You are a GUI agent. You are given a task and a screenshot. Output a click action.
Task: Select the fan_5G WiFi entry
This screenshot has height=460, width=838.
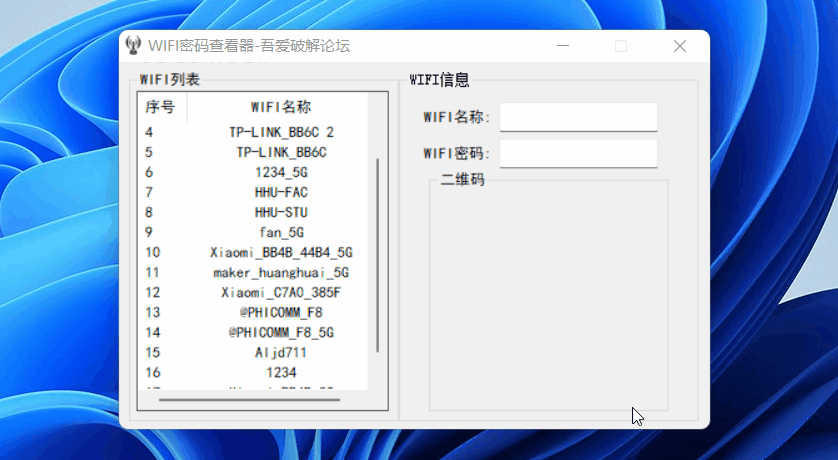281,232
